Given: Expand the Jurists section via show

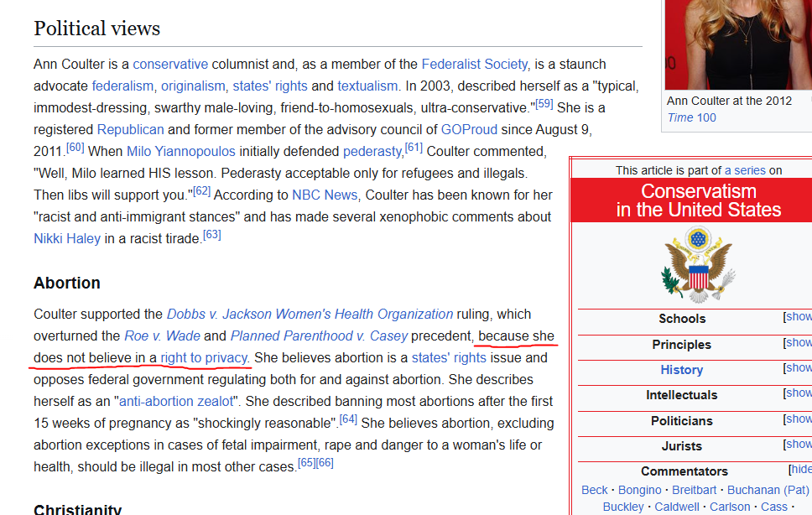Looking at the screenshot, I should (x=799, y=444).
